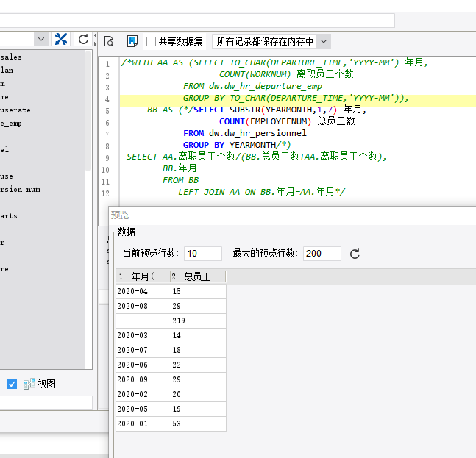Select the 2020-01 row in preview
The width and height of the screenshot is (476, 458).
point(142,423)
